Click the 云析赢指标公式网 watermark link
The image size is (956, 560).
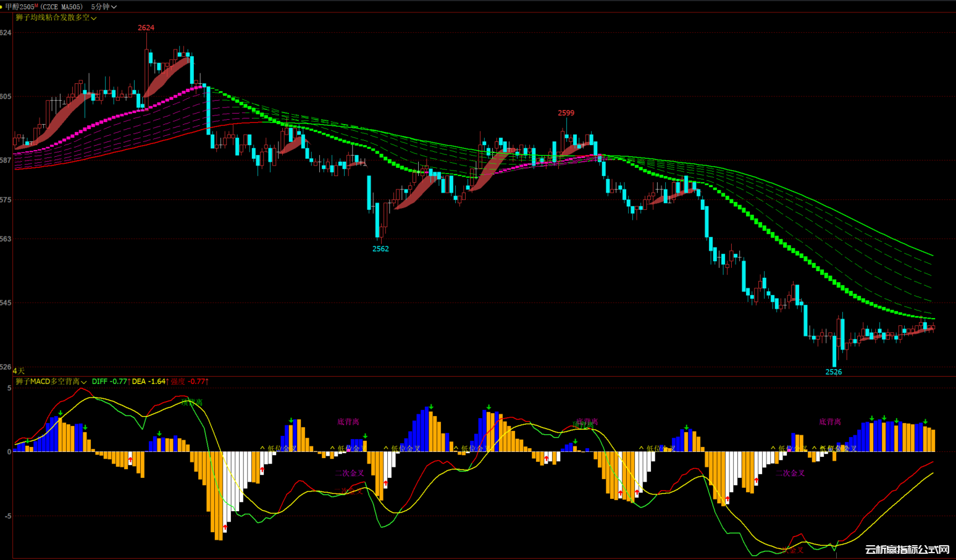coord(907,550)
